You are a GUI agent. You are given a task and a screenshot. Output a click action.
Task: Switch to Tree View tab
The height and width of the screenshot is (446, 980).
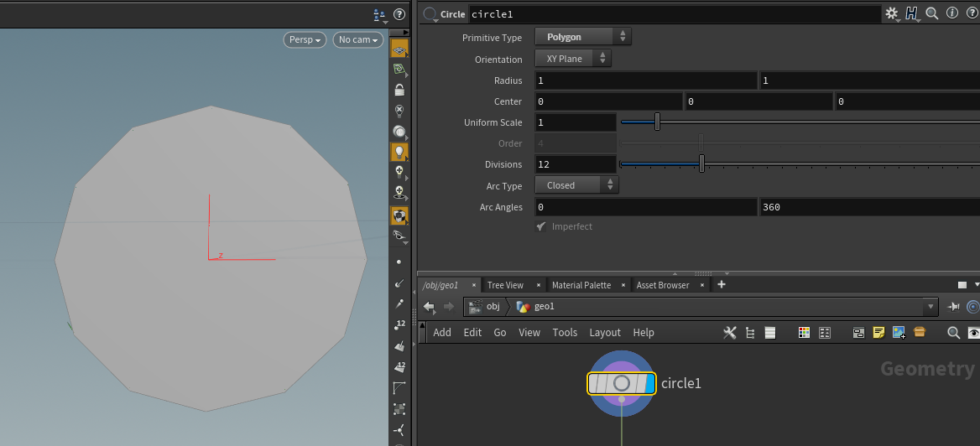coord(505,285)
